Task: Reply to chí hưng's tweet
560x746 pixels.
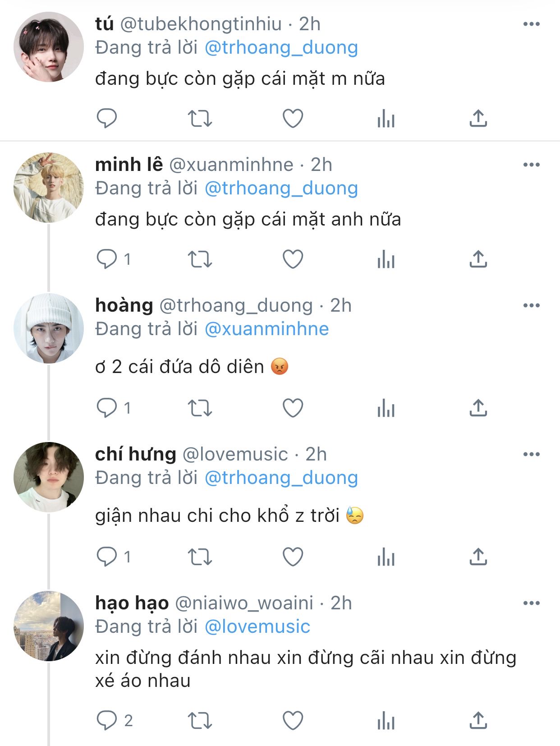Action: [107, 557]
